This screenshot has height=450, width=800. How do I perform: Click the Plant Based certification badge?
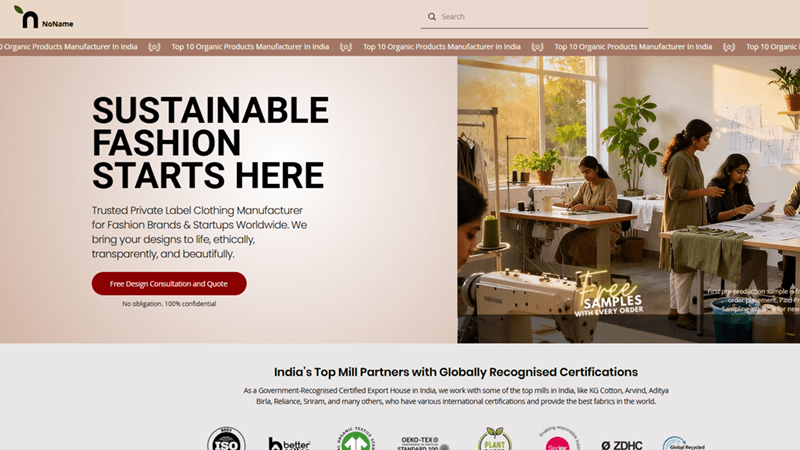[x=495, y=439]
